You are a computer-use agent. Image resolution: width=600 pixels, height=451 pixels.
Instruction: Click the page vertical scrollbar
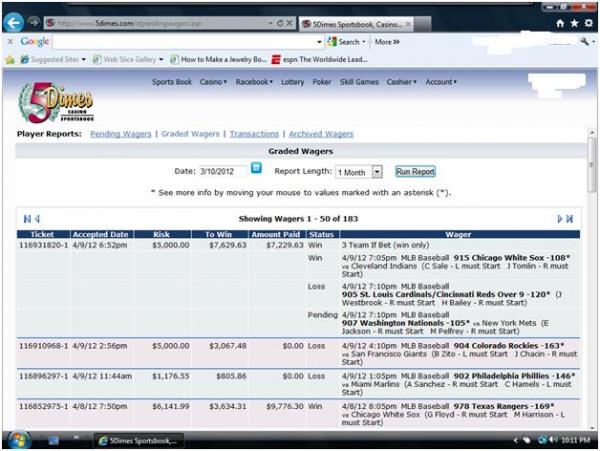[592, 250]
